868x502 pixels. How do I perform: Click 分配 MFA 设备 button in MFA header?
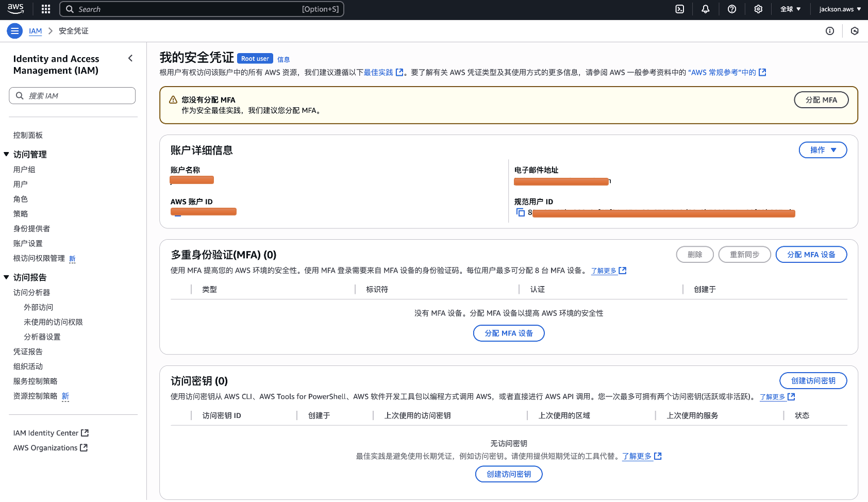pos(811,255)
